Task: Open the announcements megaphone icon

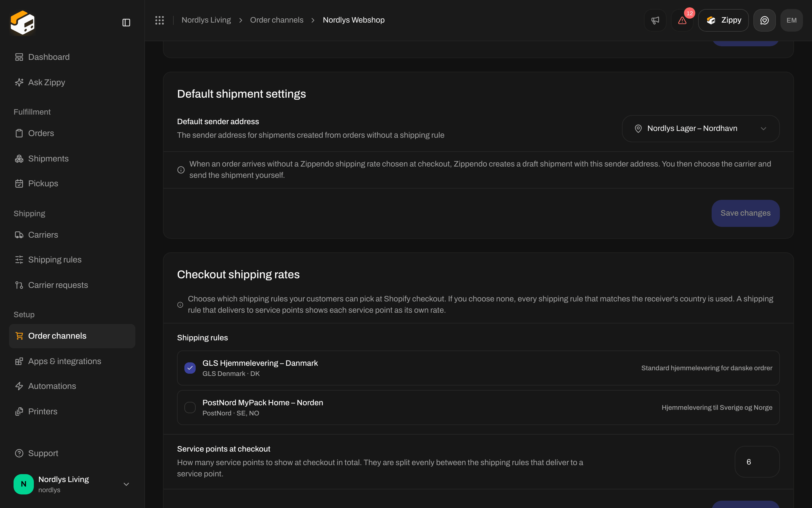Action: (x=655, y=20)
